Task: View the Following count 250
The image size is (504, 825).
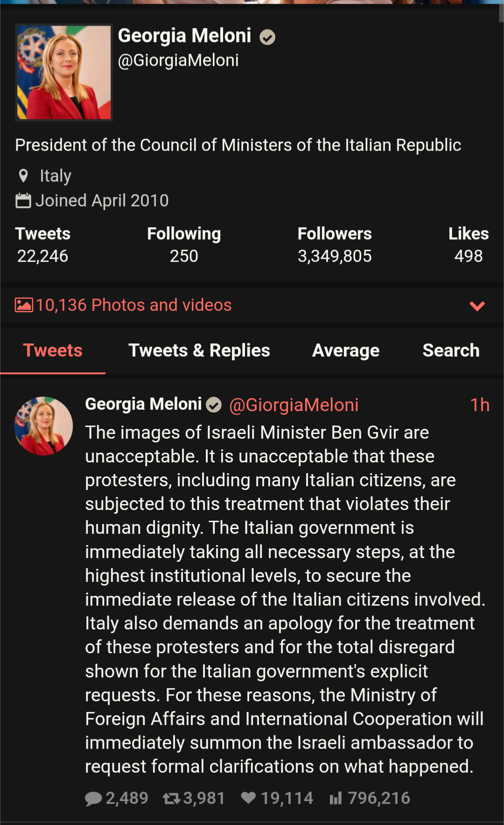Action: tap(184, 256)
